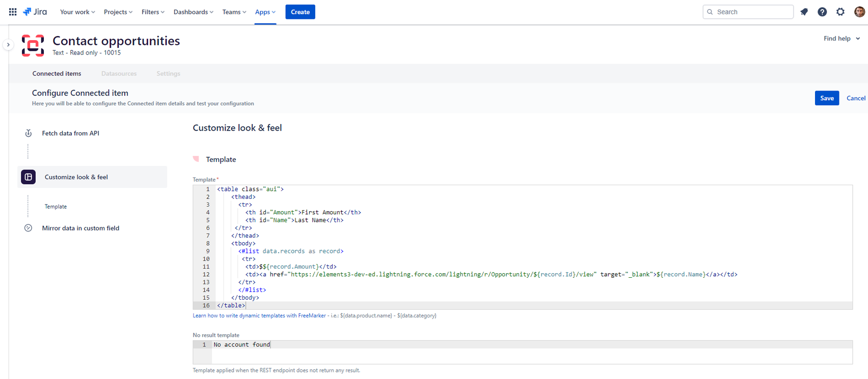868x379 pixels.
Task: Expand the sidebar with the arrow toggle
Action: point(8,45)
